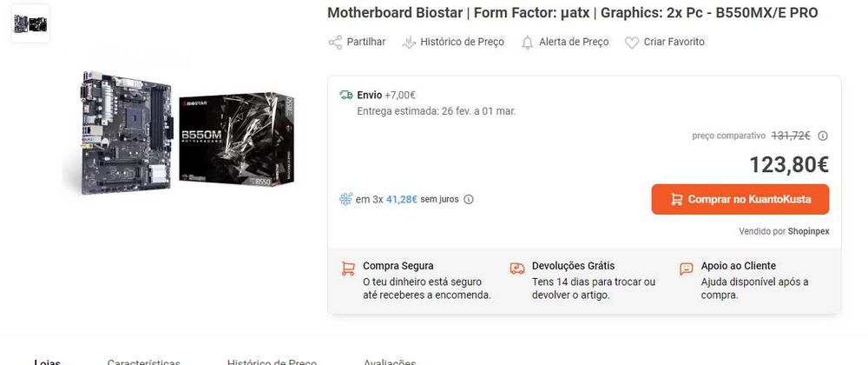The height and width of the screenshot is (365, 868).
Task: Click info icon beside preço comparativo
Action: pos(823,136)
